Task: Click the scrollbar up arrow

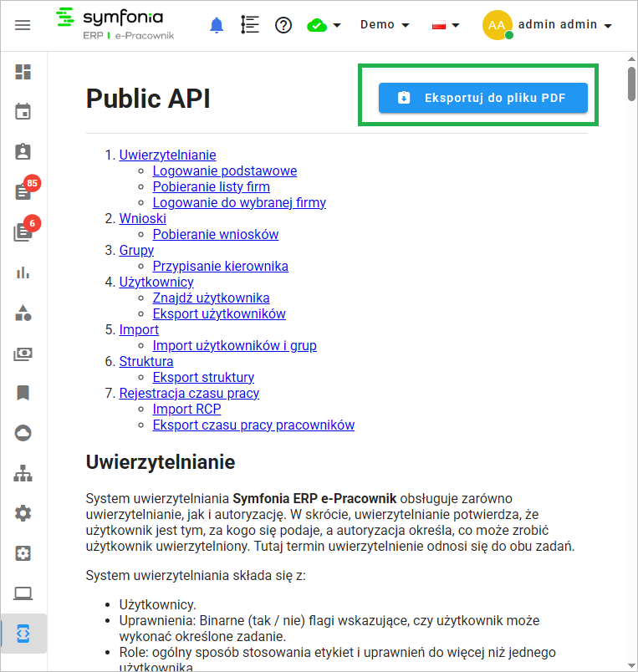Action: (631, 59)
